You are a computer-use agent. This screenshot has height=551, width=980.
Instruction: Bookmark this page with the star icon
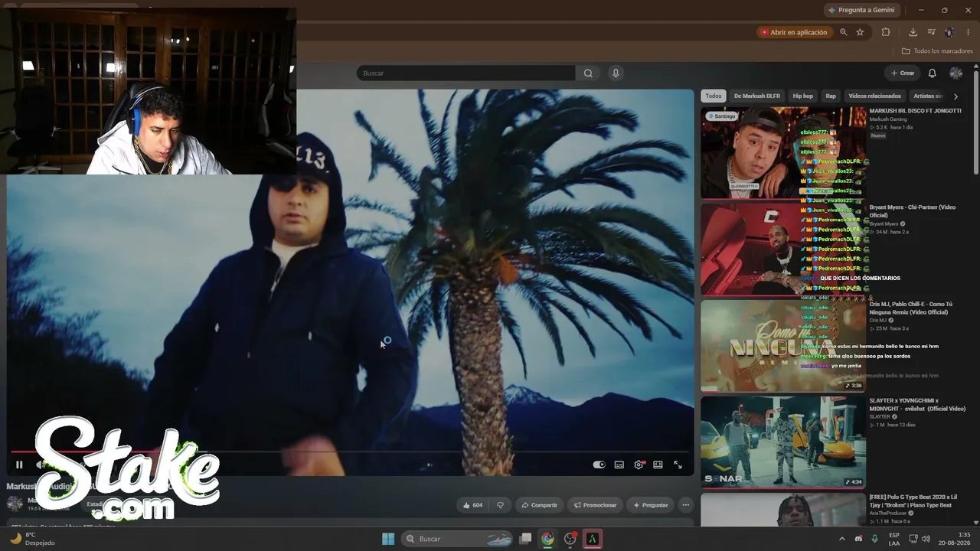point(860,32)
